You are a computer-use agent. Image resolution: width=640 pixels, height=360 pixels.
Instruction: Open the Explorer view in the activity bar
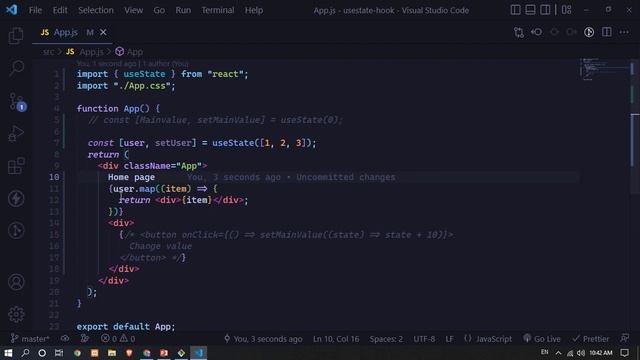pyautogui.click(x=16, y=36)
